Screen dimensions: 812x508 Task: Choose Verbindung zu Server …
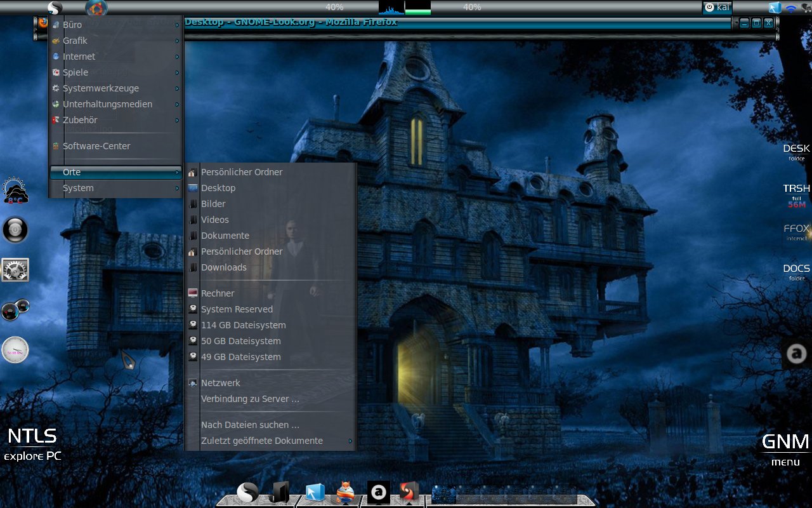[x=270, y=399]
